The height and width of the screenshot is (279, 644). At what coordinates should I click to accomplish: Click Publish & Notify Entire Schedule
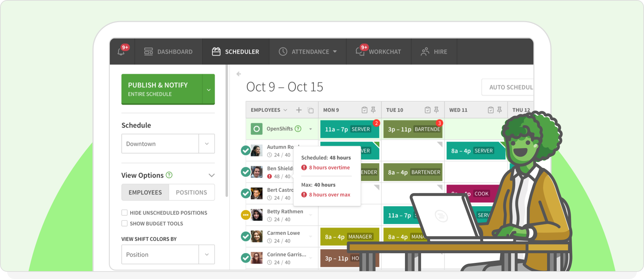pos(162,89)
